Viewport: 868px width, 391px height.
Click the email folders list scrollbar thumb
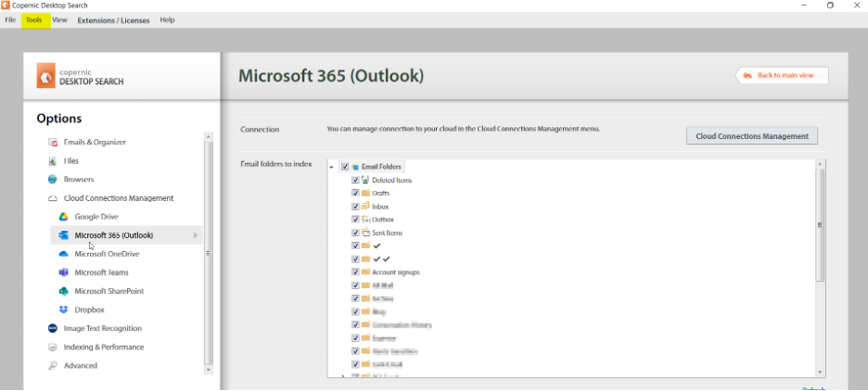click(820, 225)
